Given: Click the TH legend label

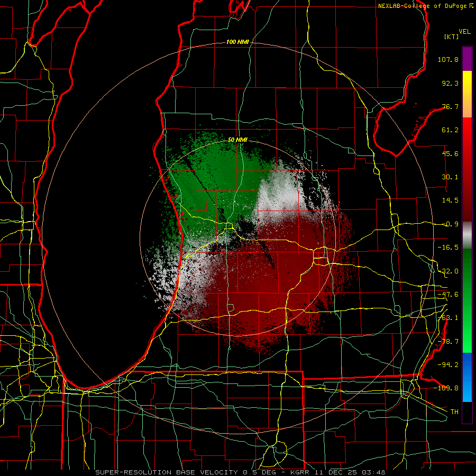Looking at the screenshot, I should tap(454, 411).
